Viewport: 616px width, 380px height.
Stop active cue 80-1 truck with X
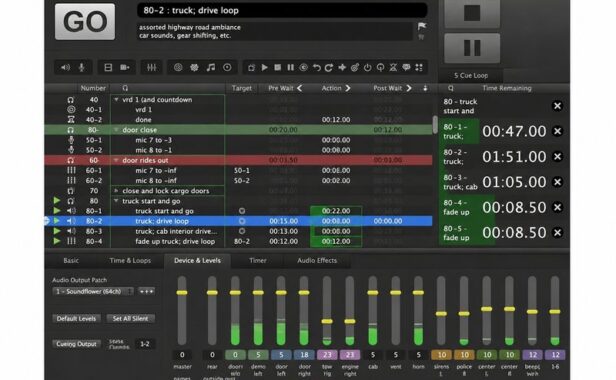click(557, 131)
